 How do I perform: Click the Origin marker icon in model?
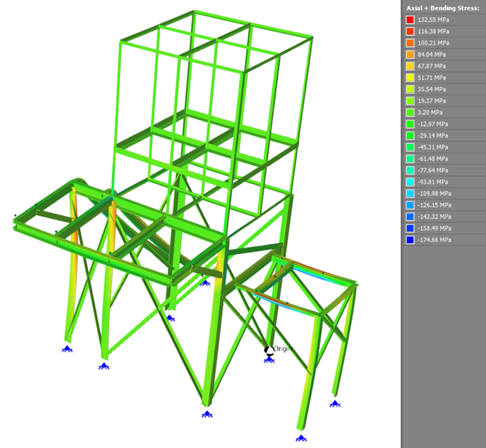(268, 350)
